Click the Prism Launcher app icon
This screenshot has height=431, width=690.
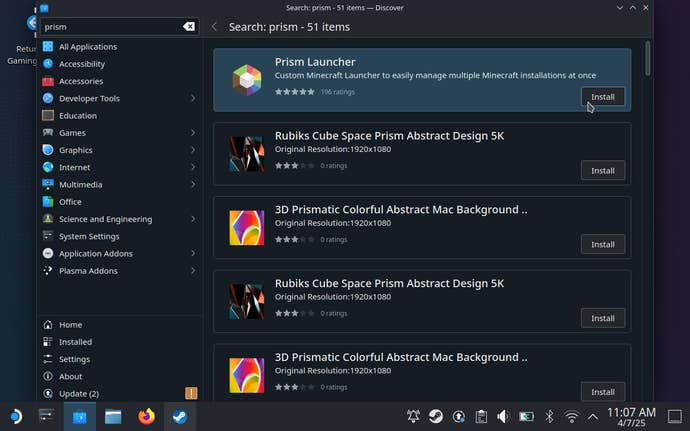[x=246, y=80]
